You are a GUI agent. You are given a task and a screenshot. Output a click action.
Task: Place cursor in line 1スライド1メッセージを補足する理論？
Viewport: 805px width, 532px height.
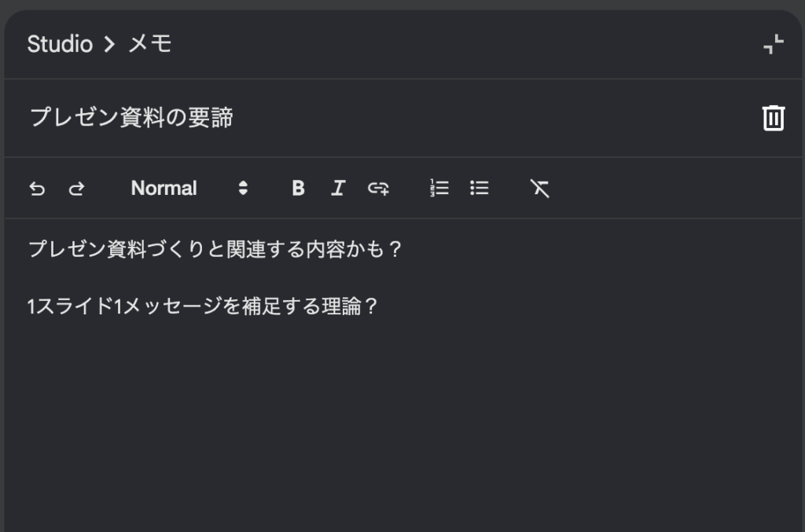204,306
